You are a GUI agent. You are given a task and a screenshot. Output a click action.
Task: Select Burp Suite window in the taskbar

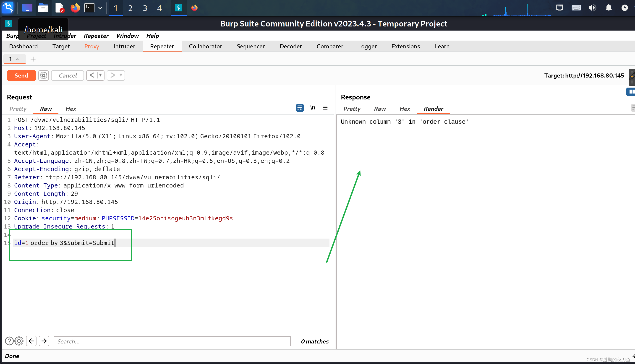[x=178, y=8]
